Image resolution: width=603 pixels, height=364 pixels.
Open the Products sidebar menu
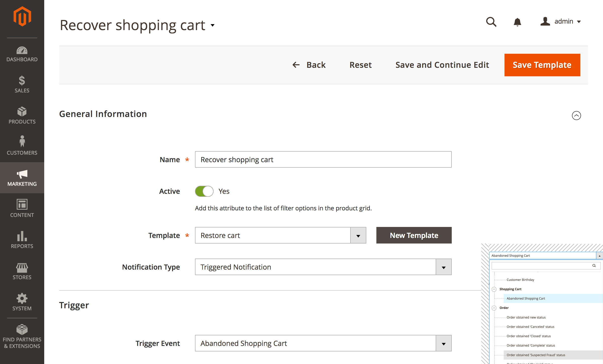(x=22, y=115)
